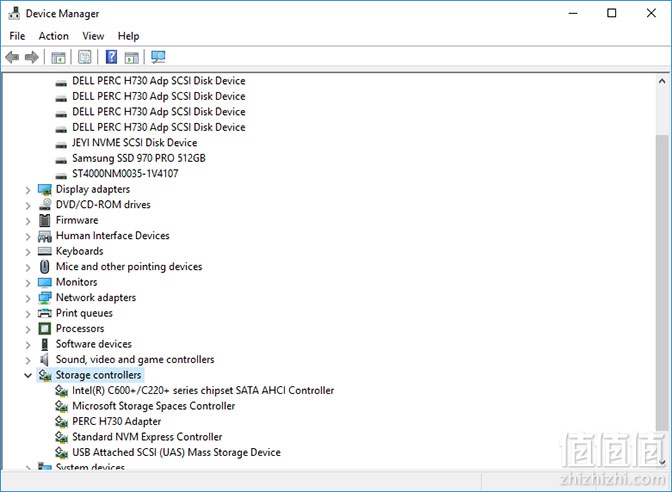This screenshot has height=492, width=672.
Task: Click the speaker icon for Sound controllers
Action: click(x=45, y=360)
